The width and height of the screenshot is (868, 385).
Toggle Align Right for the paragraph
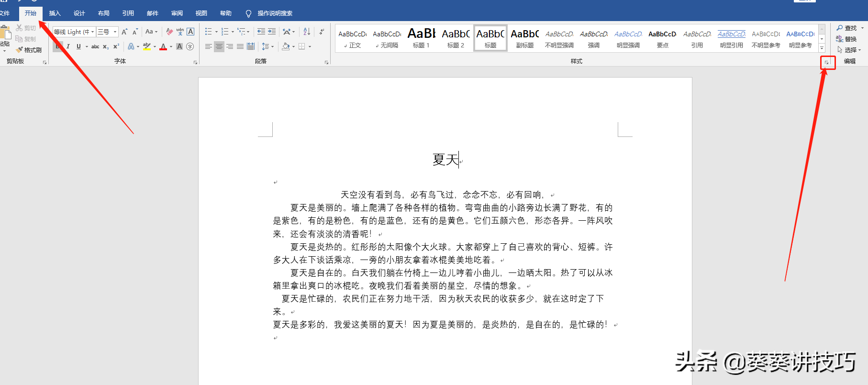230,46
